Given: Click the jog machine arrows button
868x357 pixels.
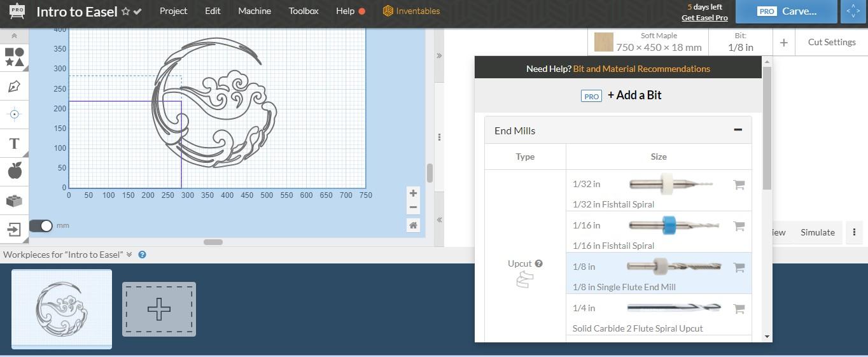Looking at the screenshot, I should [853, 11].
